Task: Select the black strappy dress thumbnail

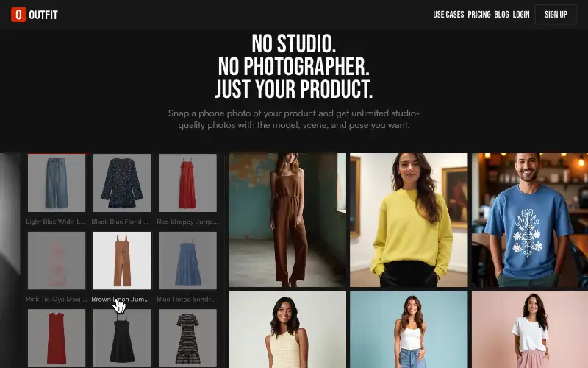Action: 122,338
